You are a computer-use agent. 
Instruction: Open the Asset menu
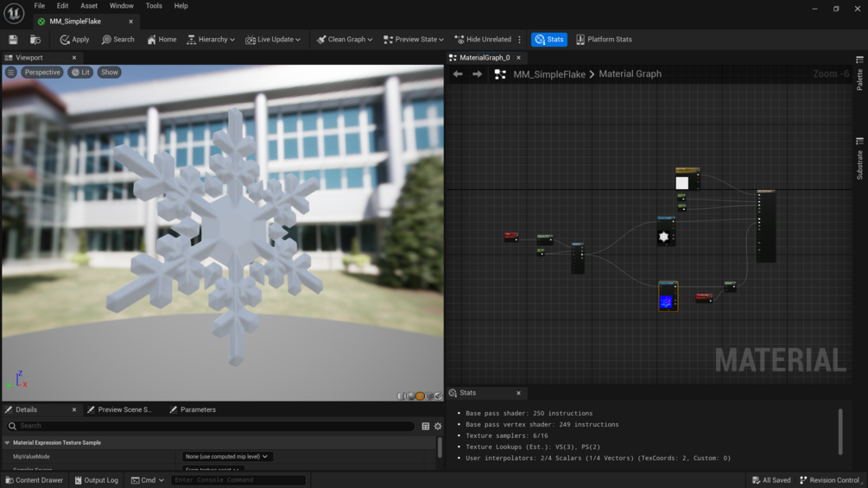point(89,5)
